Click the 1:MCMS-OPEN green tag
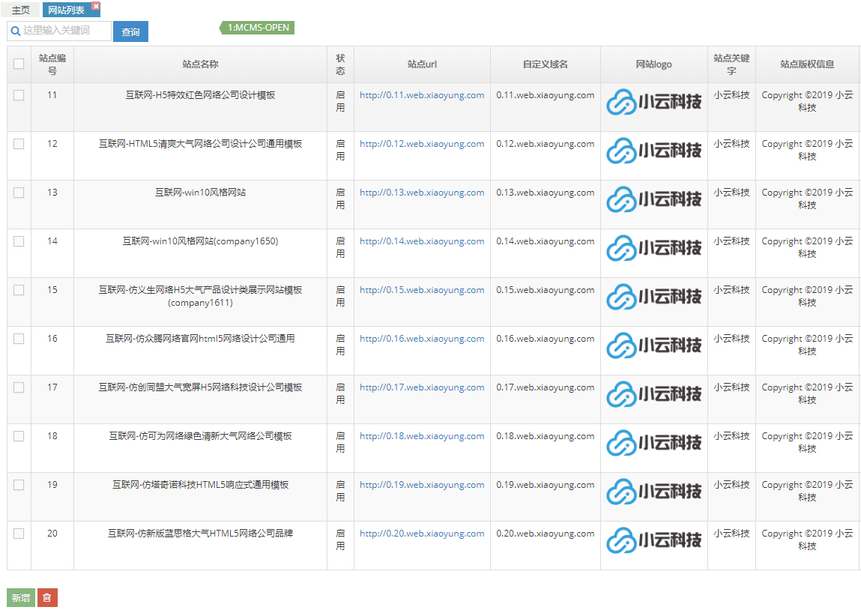 coord(258,28)
